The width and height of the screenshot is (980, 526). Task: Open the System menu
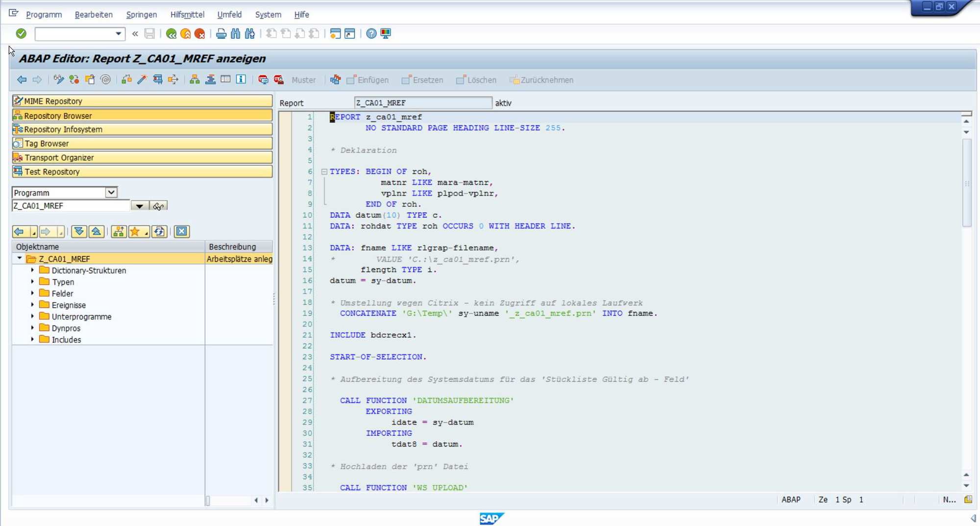(268, 14)
